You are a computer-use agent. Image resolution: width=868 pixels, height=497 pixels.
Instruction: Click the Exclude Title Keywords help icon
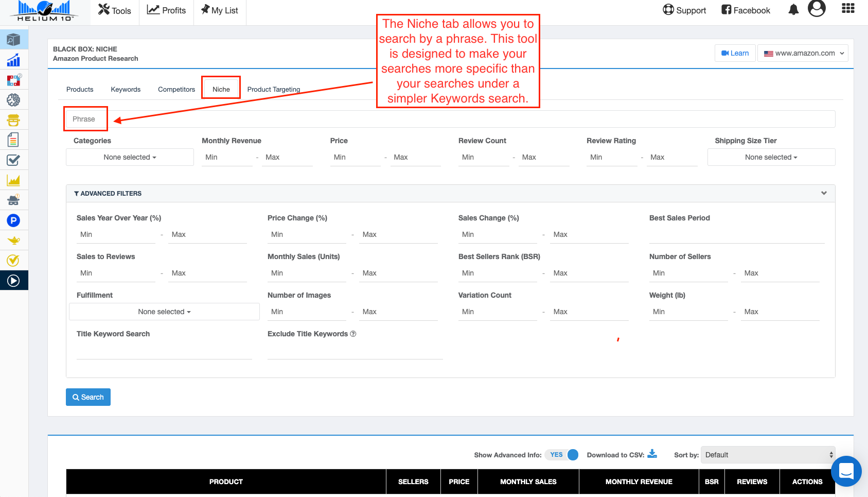click(353, 334)
